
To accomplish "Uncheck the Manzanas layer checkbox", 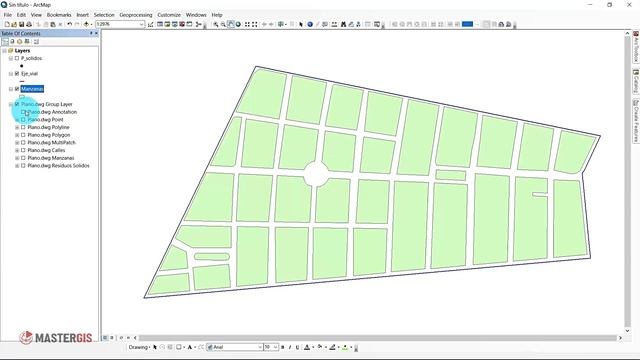I will point(17,89).
